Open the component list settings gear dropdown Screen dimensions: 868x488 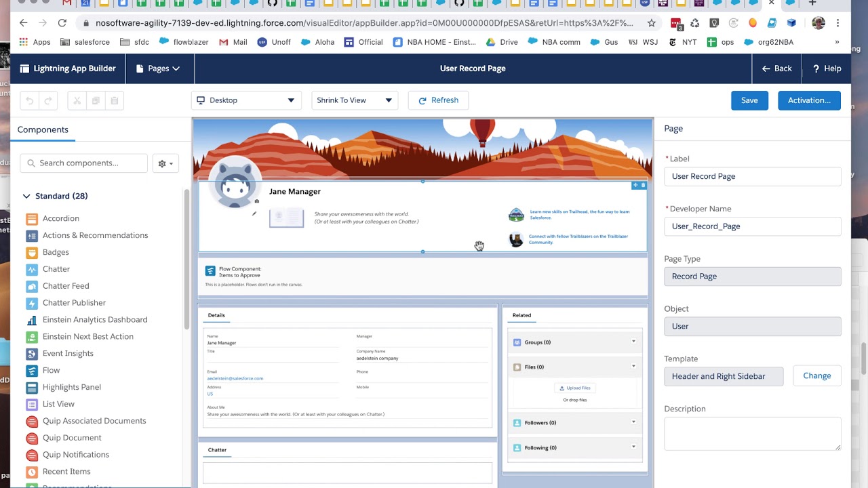pyautogui.click(x=165, y=163)
